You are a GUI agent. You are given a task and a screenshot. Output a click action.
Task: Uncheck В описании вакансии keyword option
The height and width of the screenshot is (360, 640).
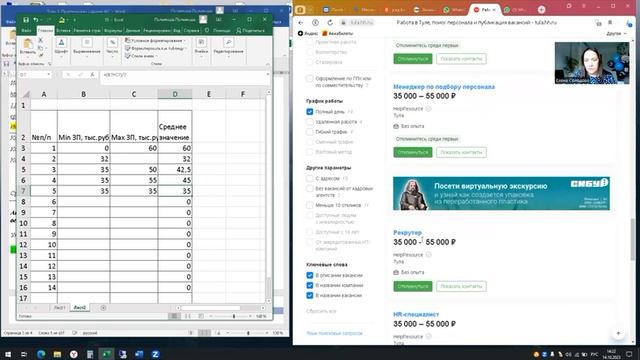[x=310, y=275]
